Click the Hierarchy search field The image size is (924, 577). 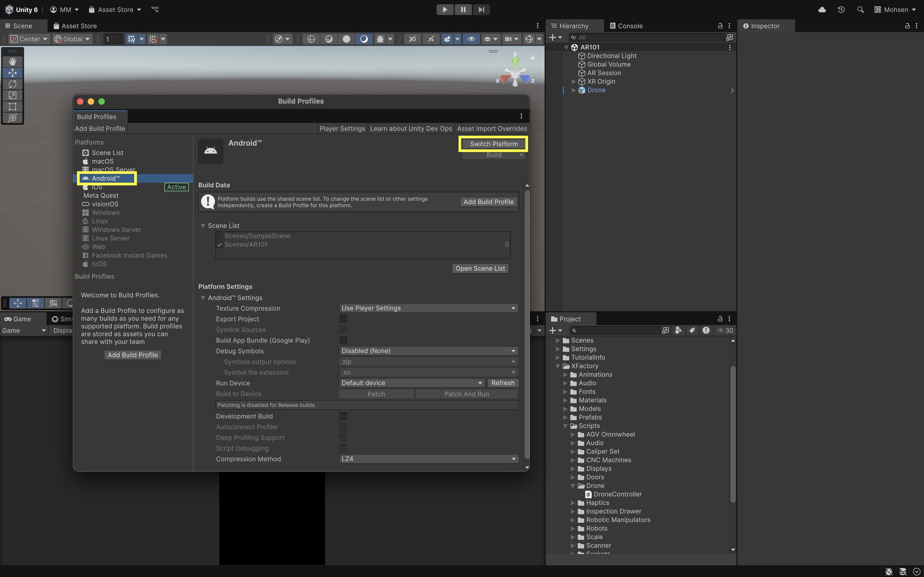tap(649, 37)
